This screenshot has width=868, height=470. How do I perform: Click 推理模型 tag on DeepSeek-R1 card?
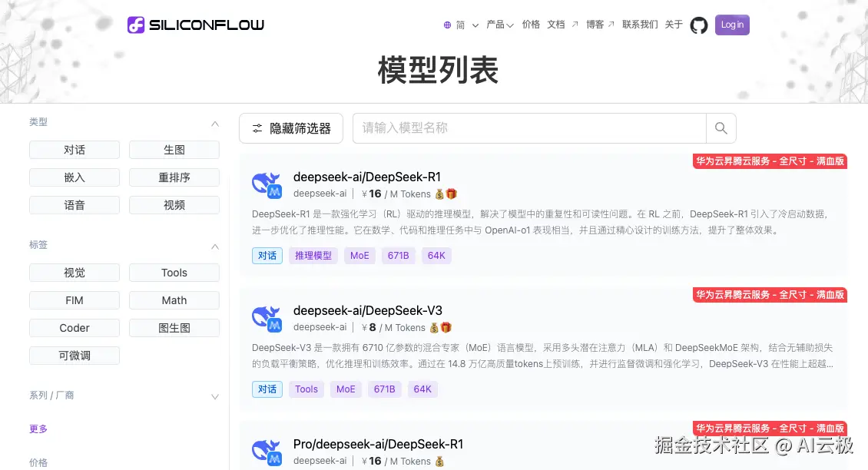point(313,256)
